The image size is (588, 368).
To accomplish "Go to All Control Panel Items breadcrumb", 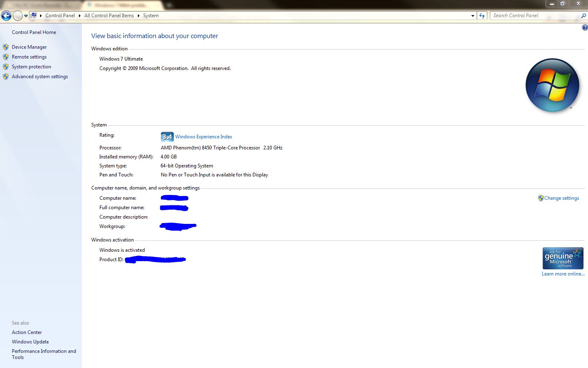I will point(109,16).
